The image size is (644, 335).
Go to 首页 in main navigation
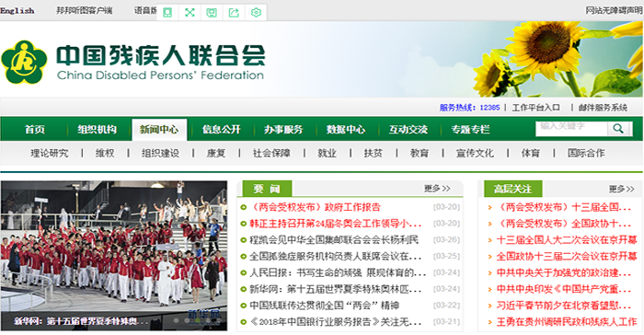(35, 130)
